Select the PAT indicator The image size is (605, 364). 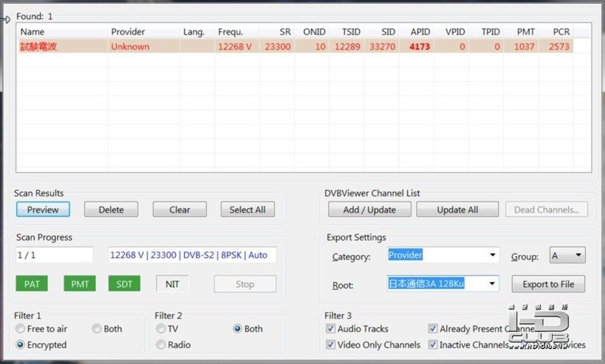tap(32, 283)
